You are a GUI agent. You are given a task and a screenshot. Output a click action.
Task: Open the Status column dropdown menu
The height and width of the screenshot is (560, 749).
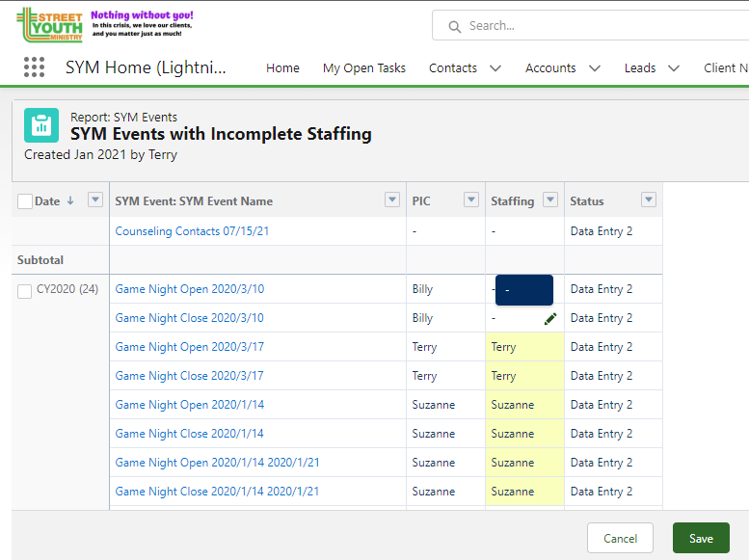(649, 200)
